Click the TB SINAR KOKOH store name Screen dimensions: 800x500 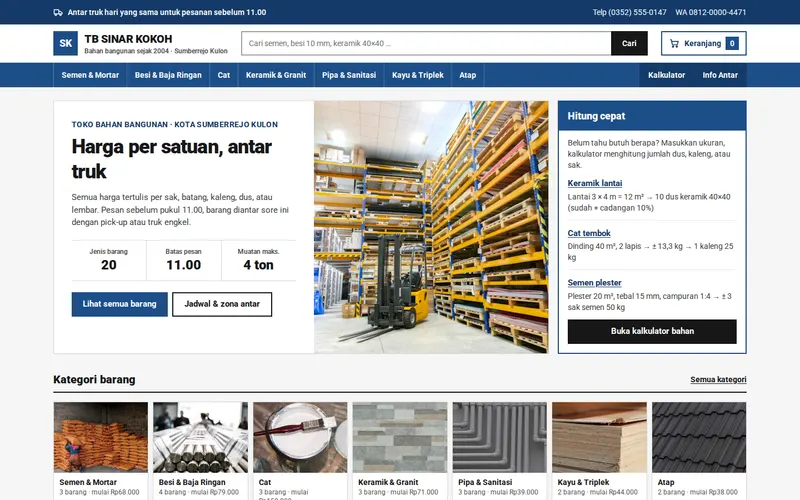point(128,39)
